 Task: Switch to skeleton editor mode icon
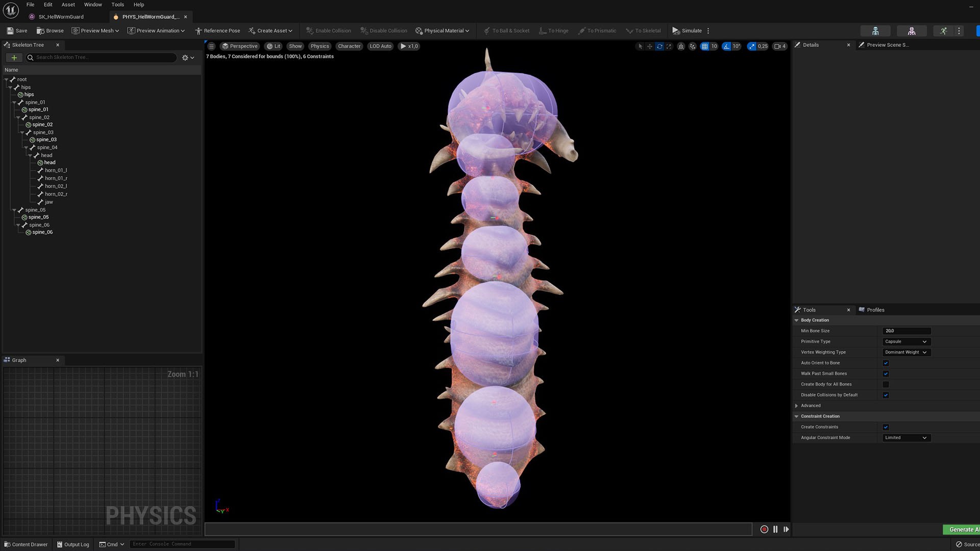point(875,31)
